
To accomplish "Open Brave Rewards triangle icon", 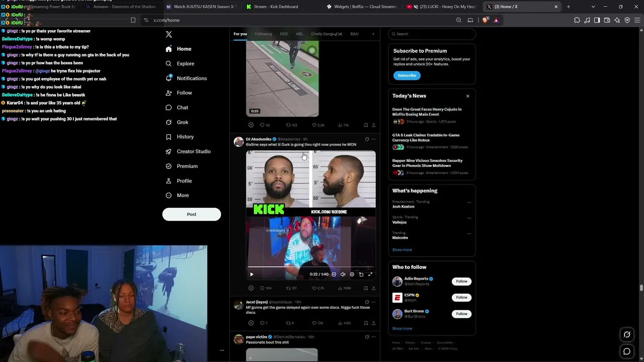I will point(496,20).
